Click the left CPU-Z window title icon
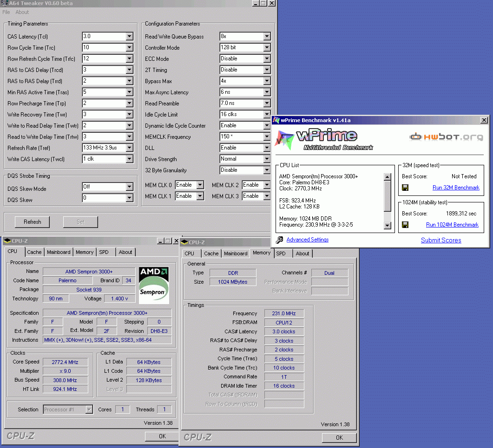 tap(7, 241)
